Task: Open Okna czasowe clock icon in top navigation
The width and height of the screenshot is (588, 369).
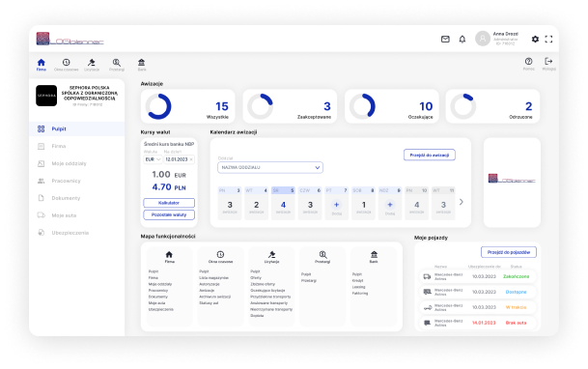Action: 66,62
